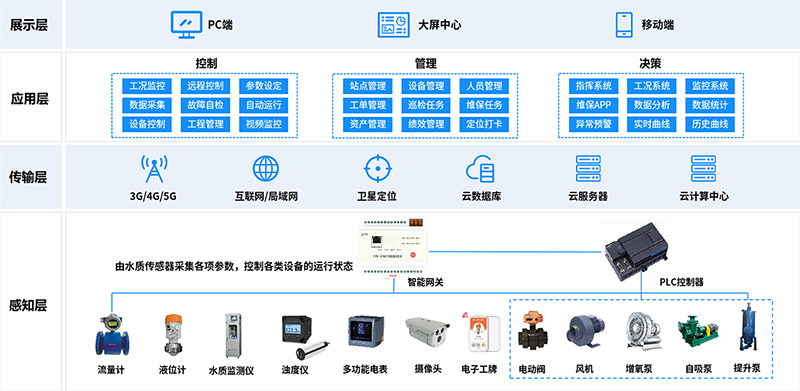Click the 故障自检 button

205,105
